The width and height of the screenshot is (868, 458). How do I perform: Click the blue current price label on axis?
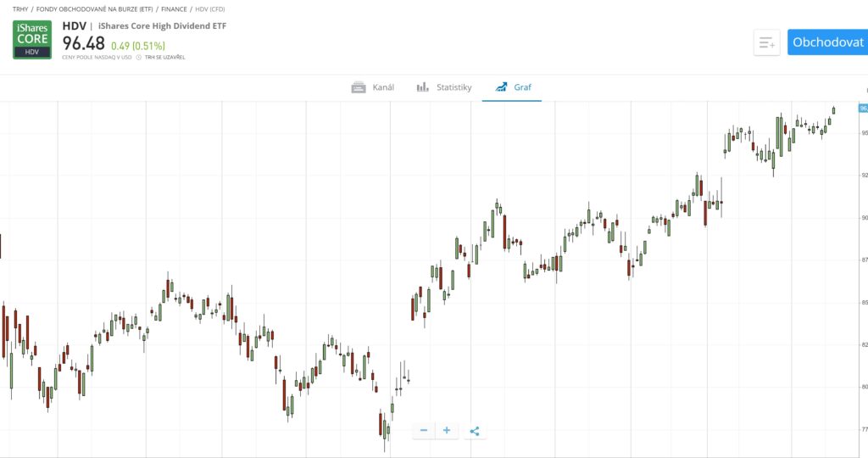click(x=863, y=108)
